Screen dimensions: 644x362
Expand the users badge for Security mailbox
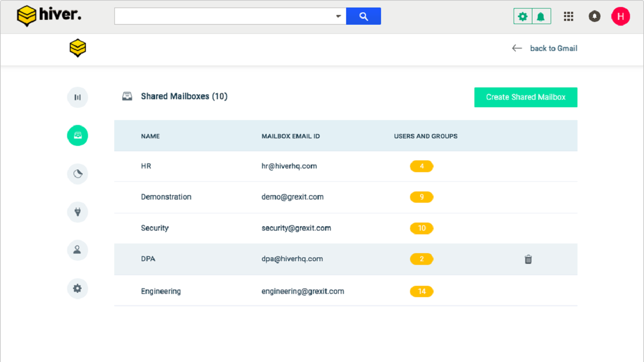pyautogui.click(x=422, y=228)
